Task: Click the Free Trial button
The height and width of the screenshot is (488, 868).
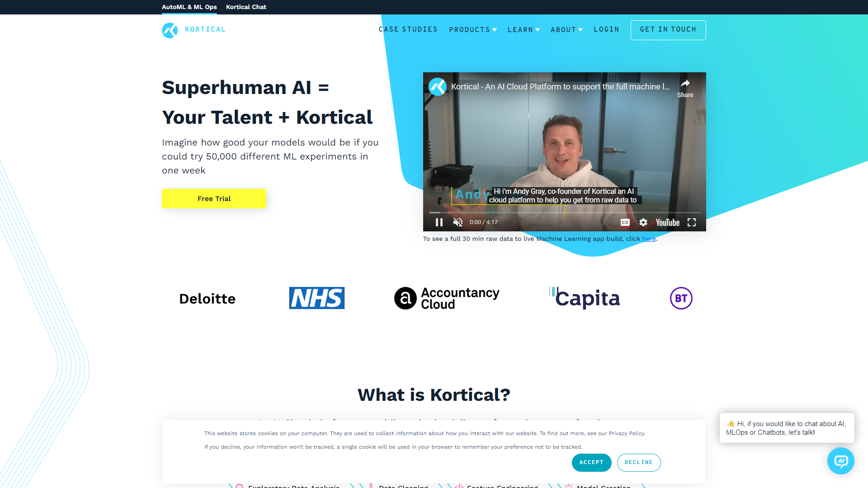Action: coord(214,198)
